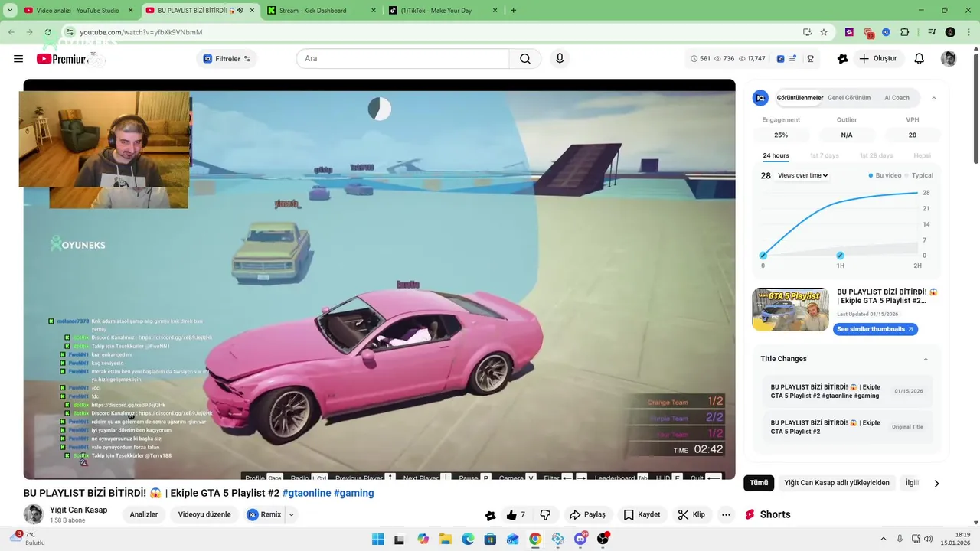Switch to TikTok Make Your Day tab
980x551 pixels.
pyautogui.click(x=443, y=11)
